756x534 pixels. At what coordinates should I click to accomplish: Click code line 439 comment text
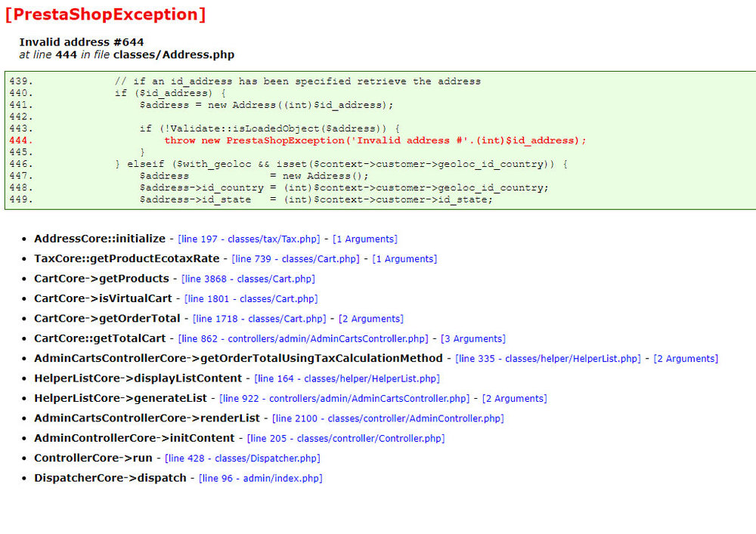[297, 82]
